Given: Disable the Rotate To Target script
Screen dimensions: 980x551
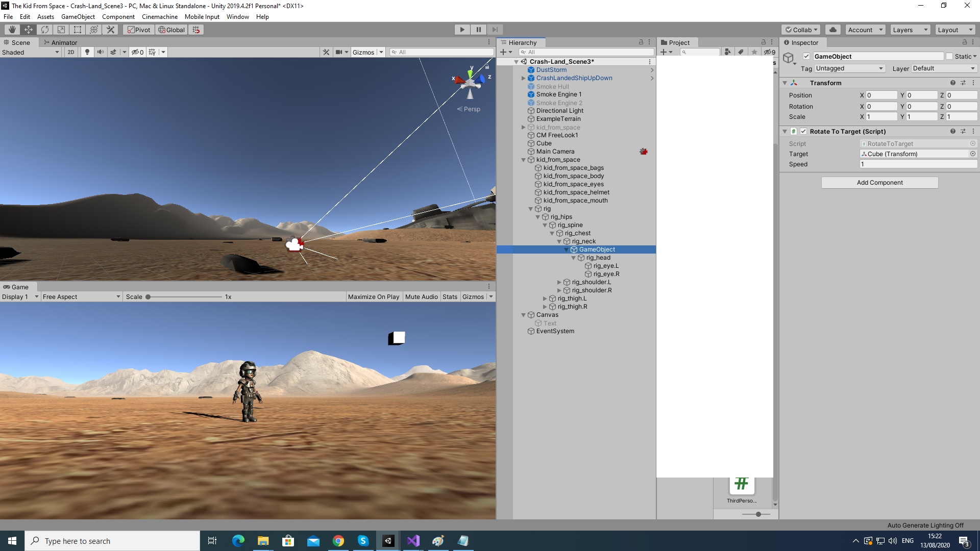Looking at the screenshot, I should tap(803, 131).
